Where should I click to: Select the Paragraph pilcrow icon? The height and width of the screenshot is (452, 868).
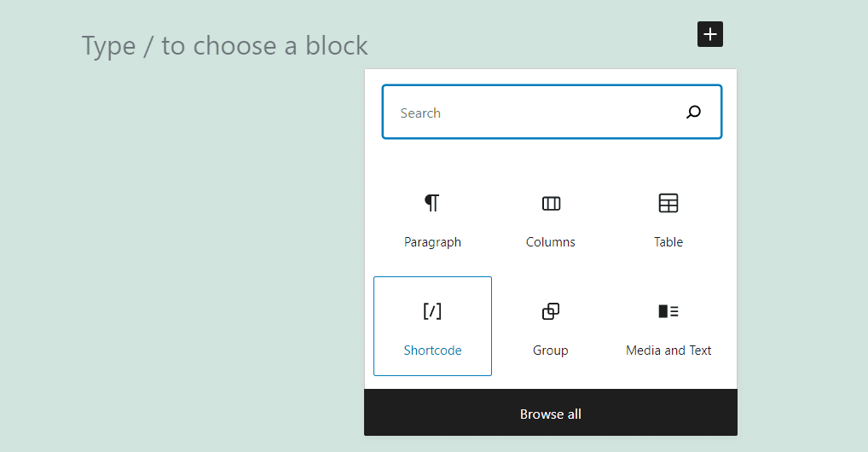432,203
